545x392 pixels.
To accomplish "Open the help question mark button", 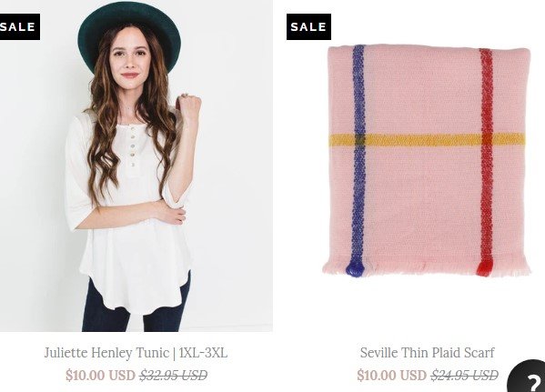I will (528, 377).
